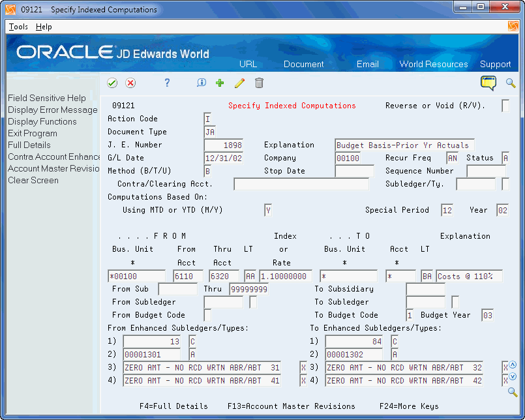Open World Resources link
The image size is (525, 420).
coord(434,64)
